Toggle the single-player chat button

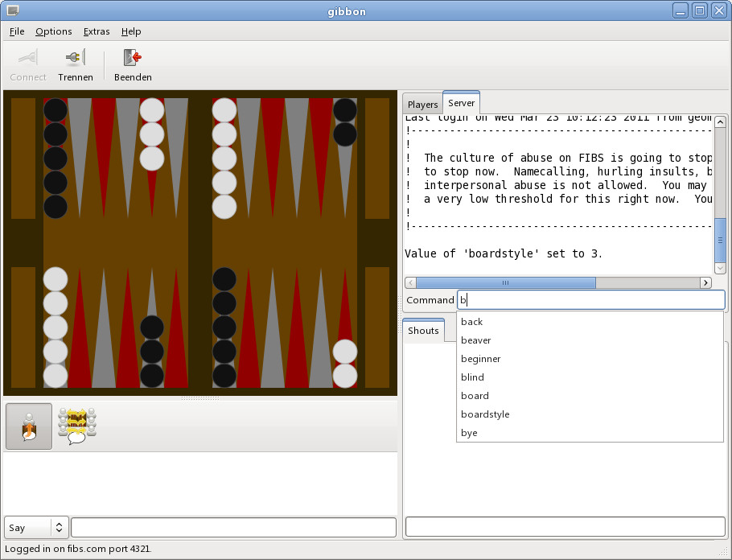29,426
